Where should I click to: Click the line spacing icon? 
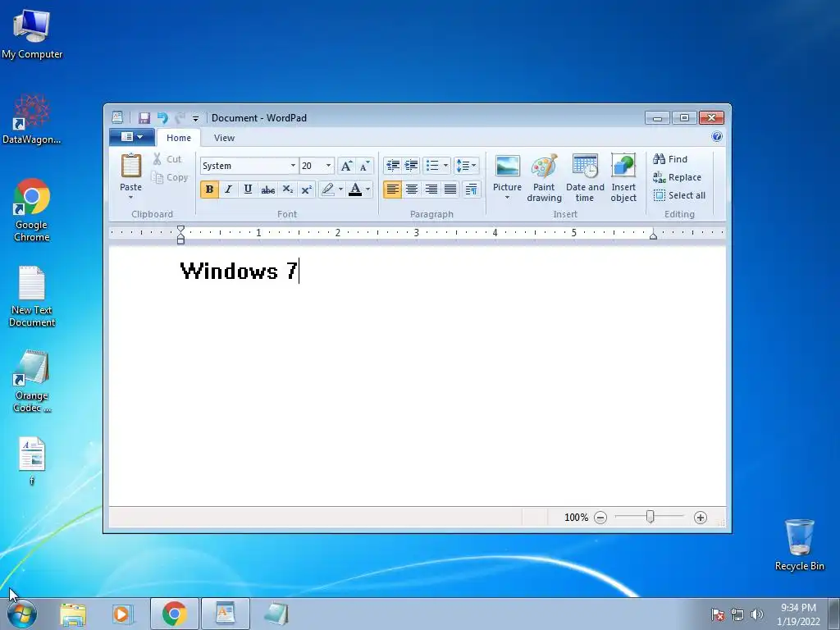tap(463, 166)
